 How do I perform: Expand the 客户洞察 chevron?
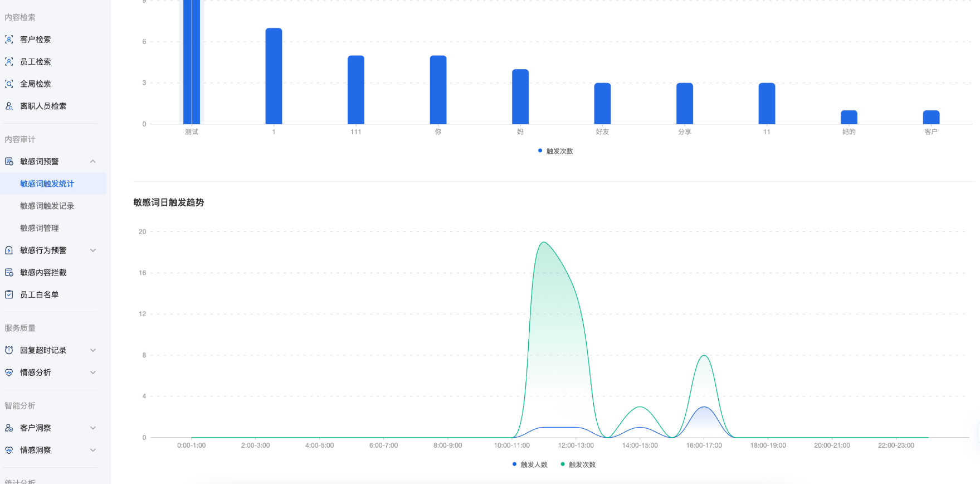coord(93,428)
